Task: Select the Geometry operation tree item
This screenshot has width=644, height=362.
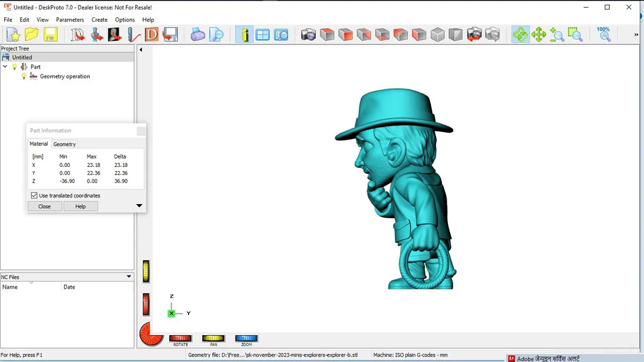Action: tap(65, 76)
